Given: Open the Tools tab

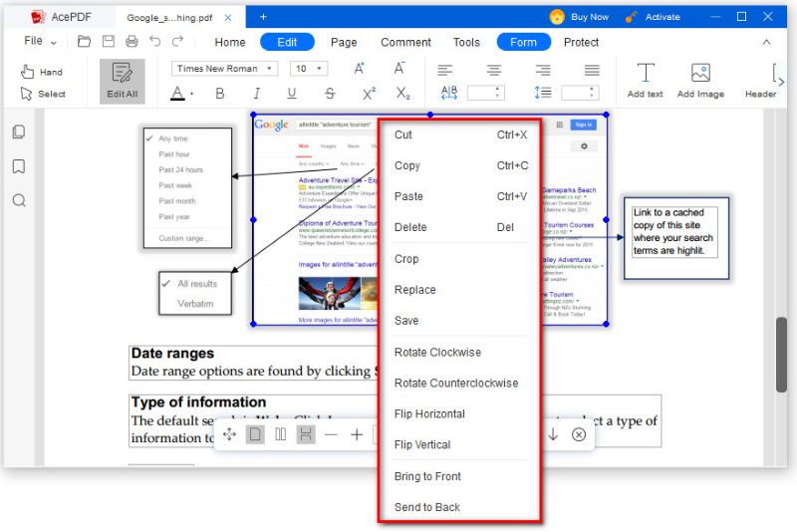Looking at the screenshot, I should pyautogui.click(x=466, y=42).
